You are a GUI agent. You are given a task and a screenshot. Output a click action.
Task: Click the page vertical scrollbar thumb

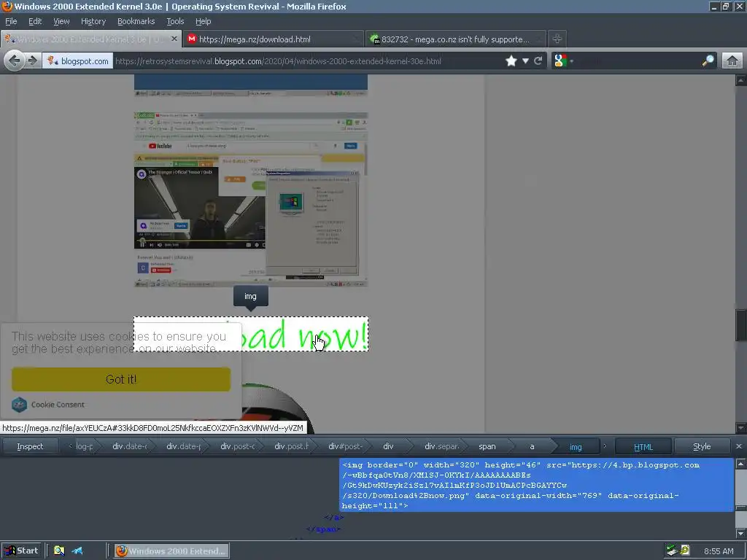[741, 324]
